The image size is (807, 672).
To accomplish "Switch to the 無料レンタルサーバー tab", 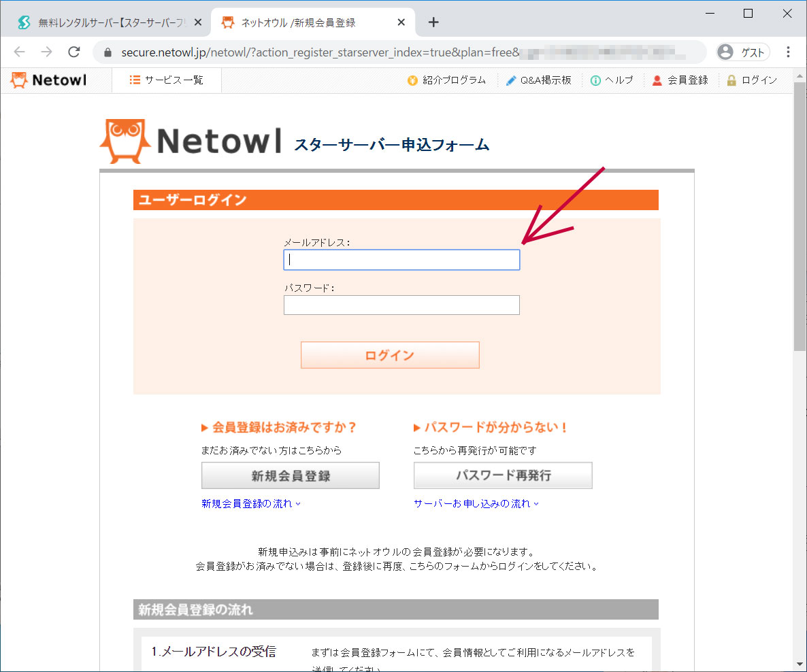I will [x=105, y=22].
